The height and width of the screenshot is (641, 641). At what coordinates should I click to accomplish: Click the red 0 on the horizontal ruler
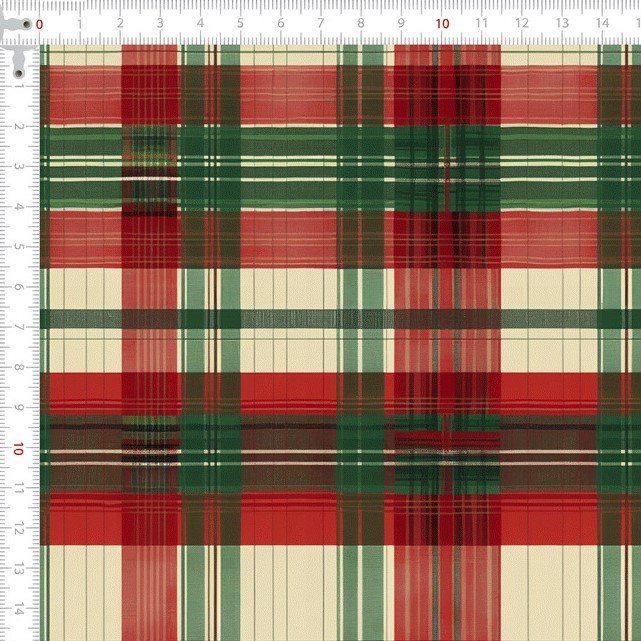[39, 24]
